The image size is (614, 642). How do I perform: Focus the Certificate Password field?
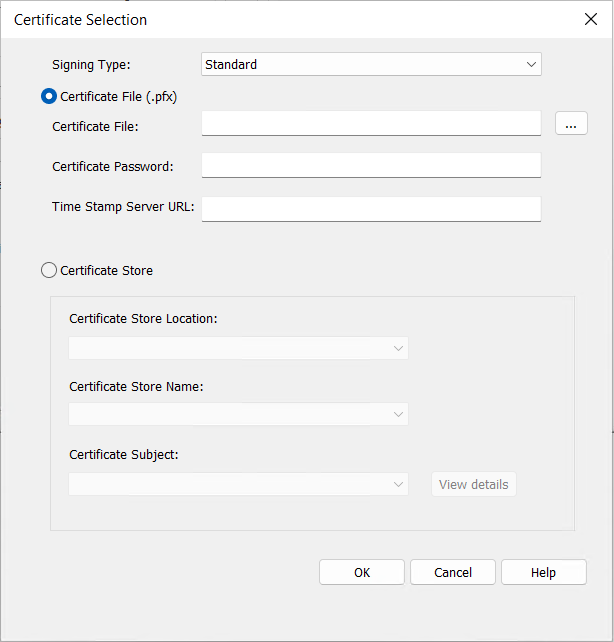371,165
